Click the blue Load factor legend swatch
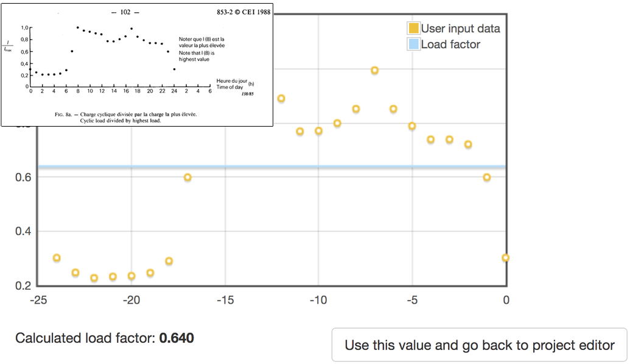Image resolution: width=633 pixels, height=364 pixels. [x=414, y=44]
